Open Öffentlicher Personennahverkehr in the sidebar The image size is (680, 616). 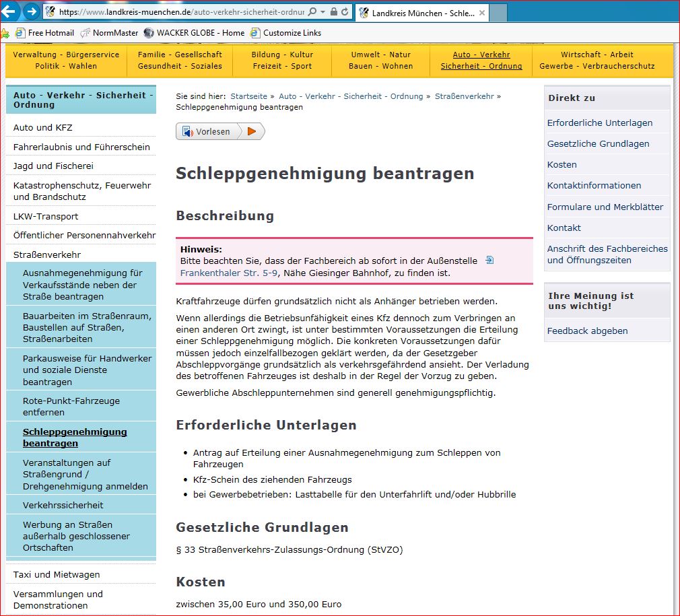point(84,236)
